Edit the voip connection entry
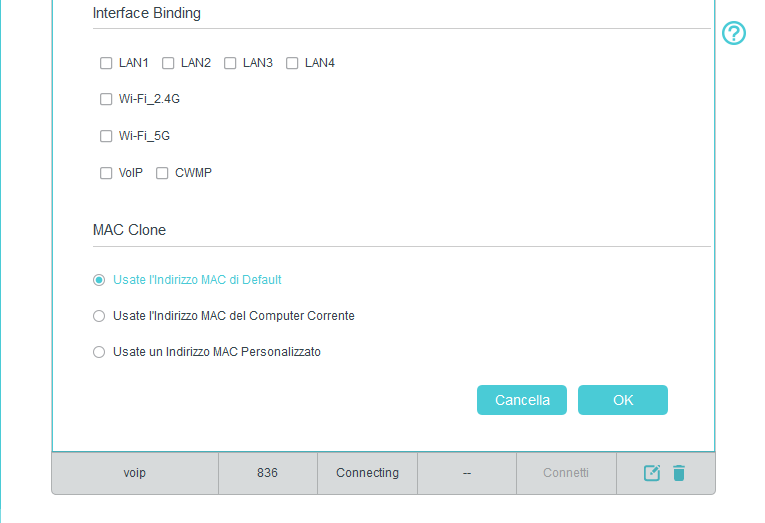 tap(652, 473)
